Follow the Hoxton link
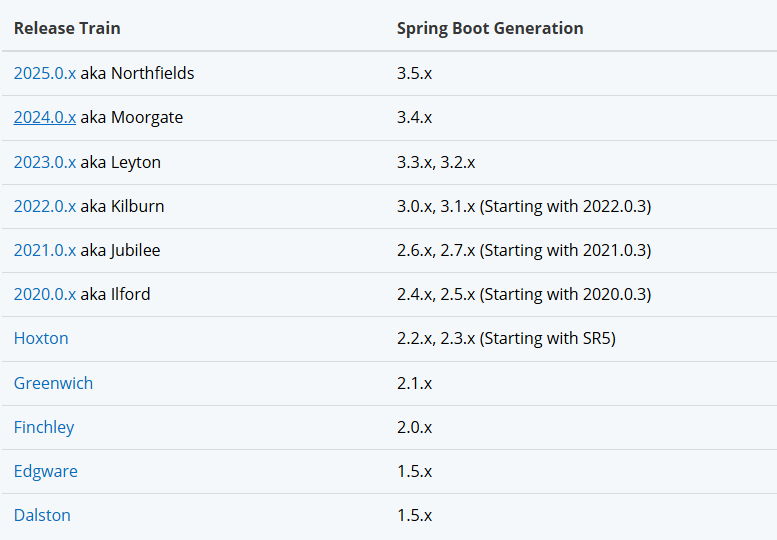Viewport: 777px width, 540px height. click(x=41, y=338)
